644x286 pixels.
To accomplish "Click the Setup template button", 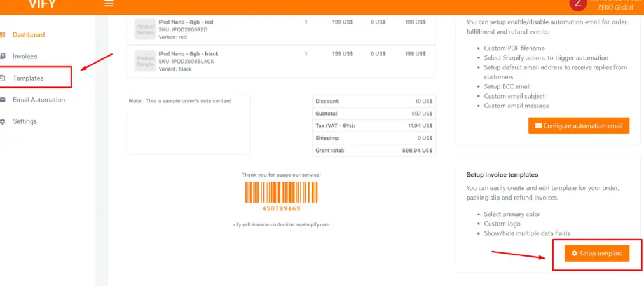I will 597,254.
